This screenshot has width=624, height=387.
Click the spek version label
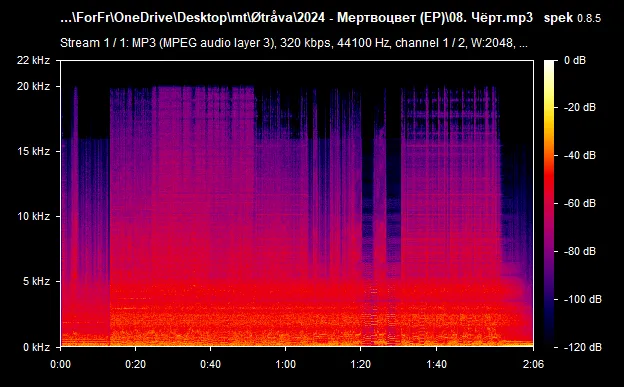point(572,18)
